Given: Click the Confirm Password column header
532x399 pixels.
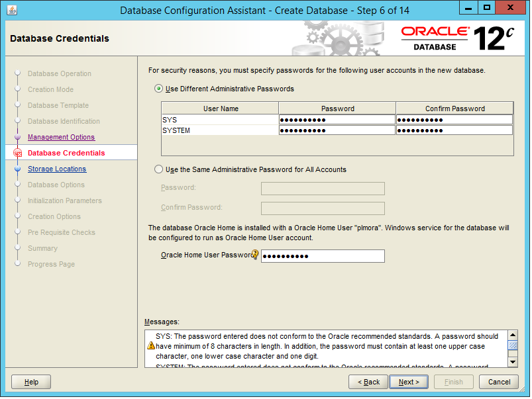Looking at the screenshot, I should tap(454, 109).
